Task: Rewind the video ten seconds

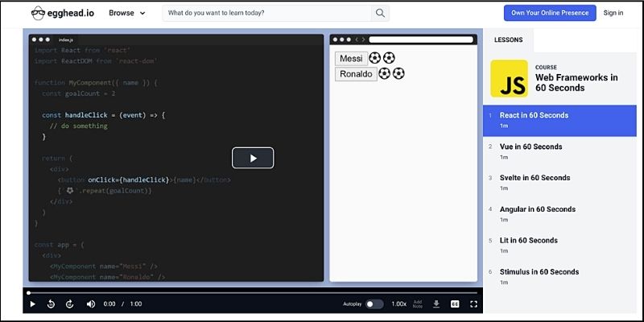Action: click(51, 304)
